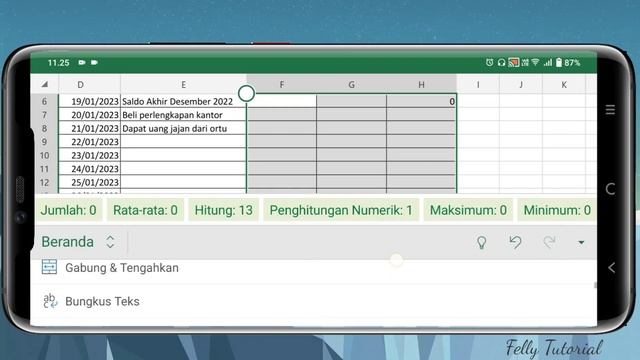Screen dimensions: 640x360
Task: Tap the 'Jumlah: 0' summary chip
Action: pyautogui.click(x=68, y=210)
